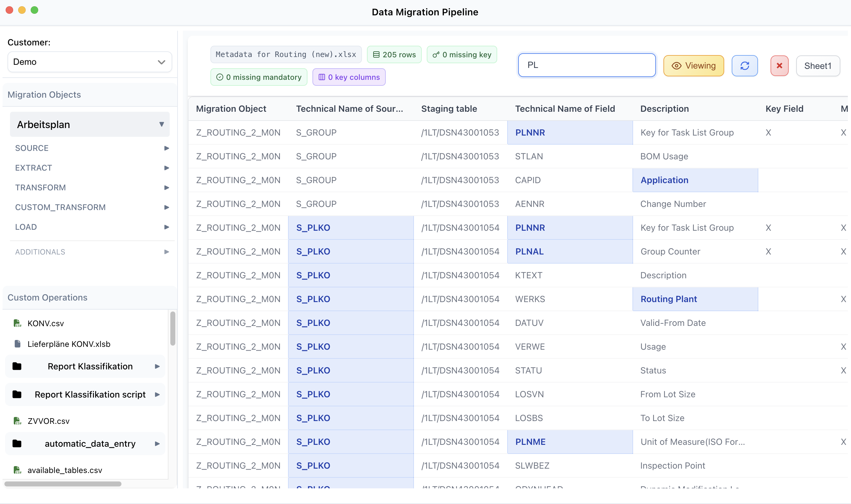Click the KONV.csv file icon
851x504 pixels.
(x=17, y=323)
